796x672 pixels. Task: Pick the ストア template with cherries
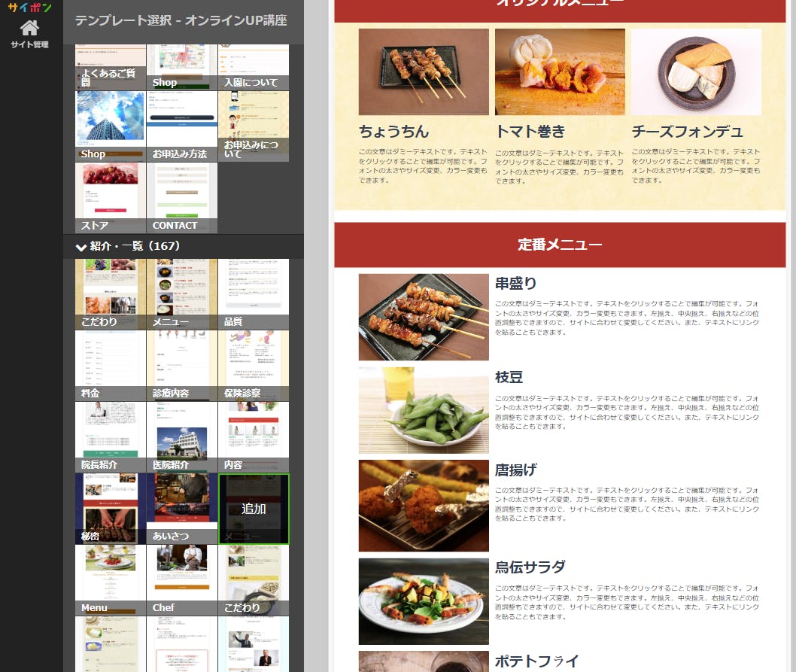click(111, 198)
